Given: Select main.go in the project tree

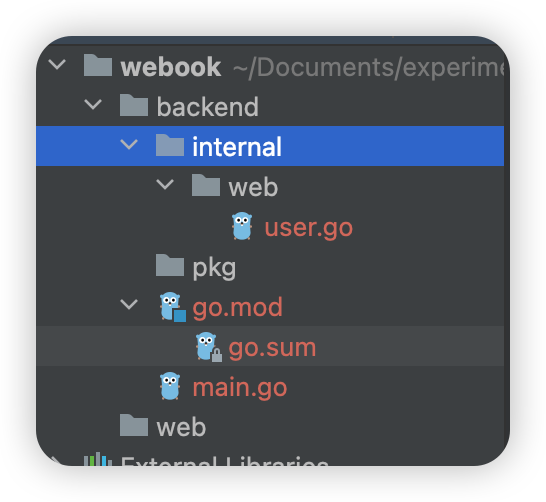Looking at the screenshot, I should [x=240, y=387].
